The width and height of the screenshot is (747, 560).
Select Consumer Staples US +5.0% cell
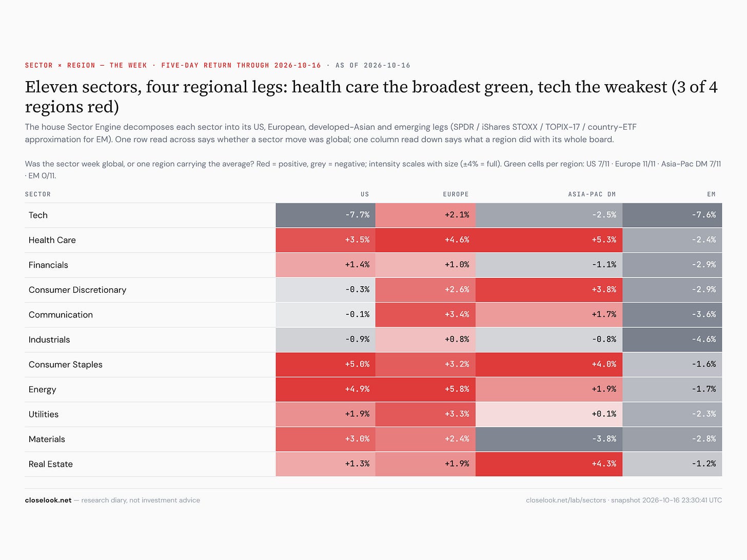(325, 365)
